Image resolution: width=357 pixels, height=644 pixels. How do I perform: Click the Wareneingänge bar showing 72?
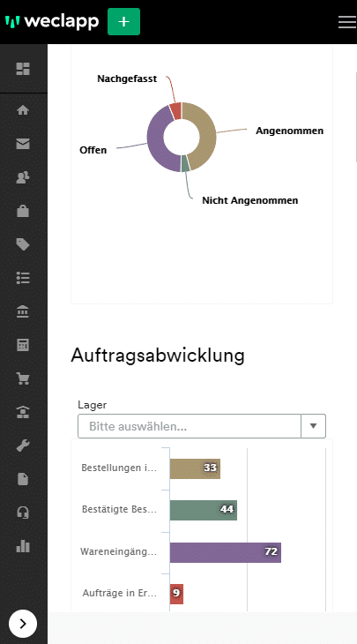point(226,552)
